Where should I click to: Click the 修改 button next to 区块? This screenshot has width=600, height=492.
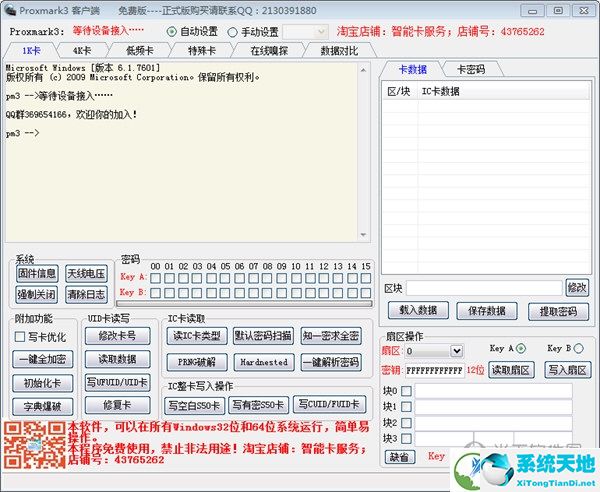pyautogui.click(x=577, y=287)
